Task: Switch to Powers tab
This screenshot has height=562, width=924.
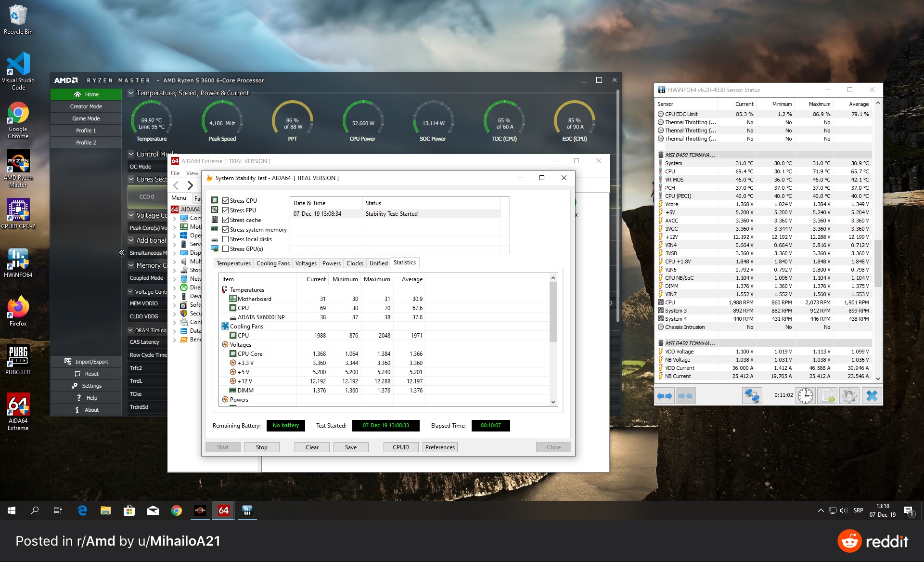Action: pyautogui.click(x=331, y=263)
